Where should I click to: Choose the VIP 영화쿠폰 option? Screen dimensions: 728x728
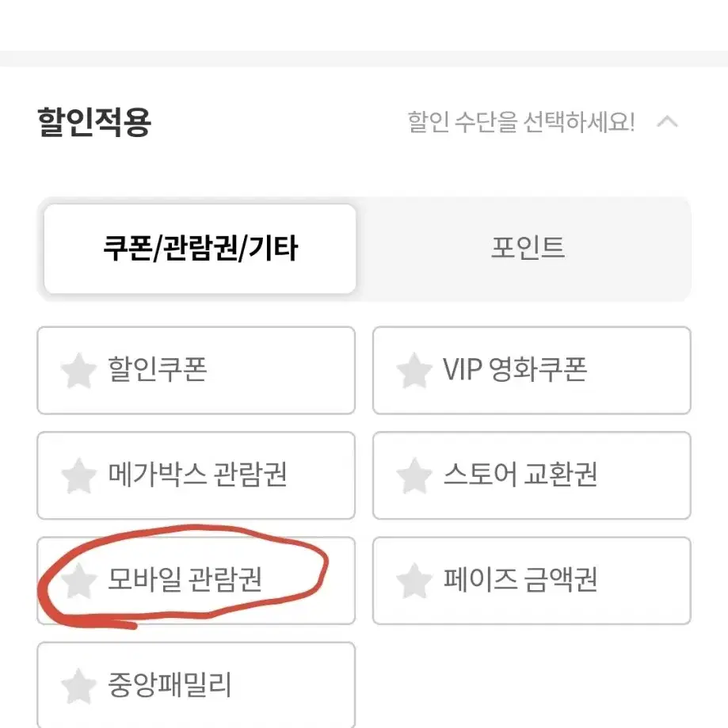[x=532, y=370]
